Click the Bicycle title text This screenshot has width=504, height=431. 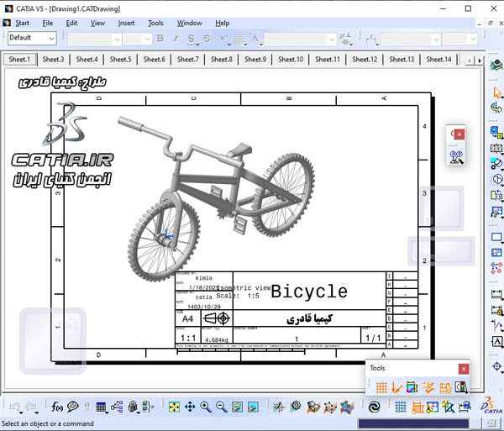(309, 292)
